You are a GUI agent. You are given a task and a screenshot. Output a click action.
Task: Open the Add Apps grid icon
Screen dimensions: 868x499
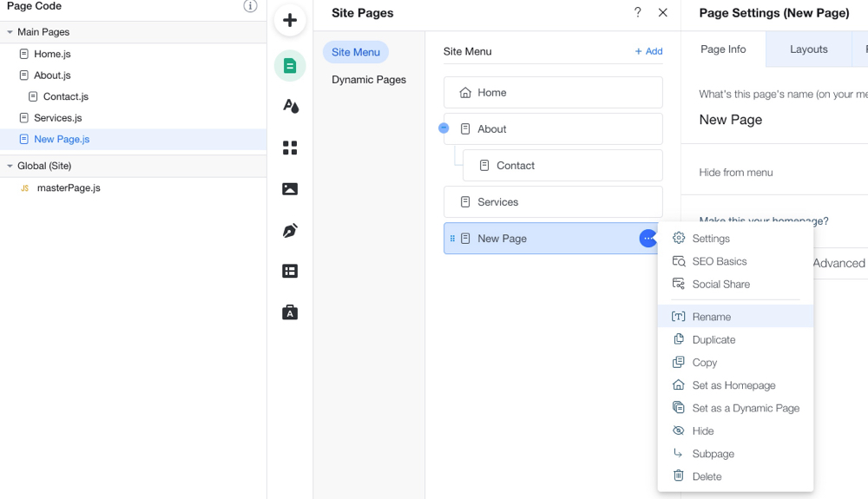point(290,148)
